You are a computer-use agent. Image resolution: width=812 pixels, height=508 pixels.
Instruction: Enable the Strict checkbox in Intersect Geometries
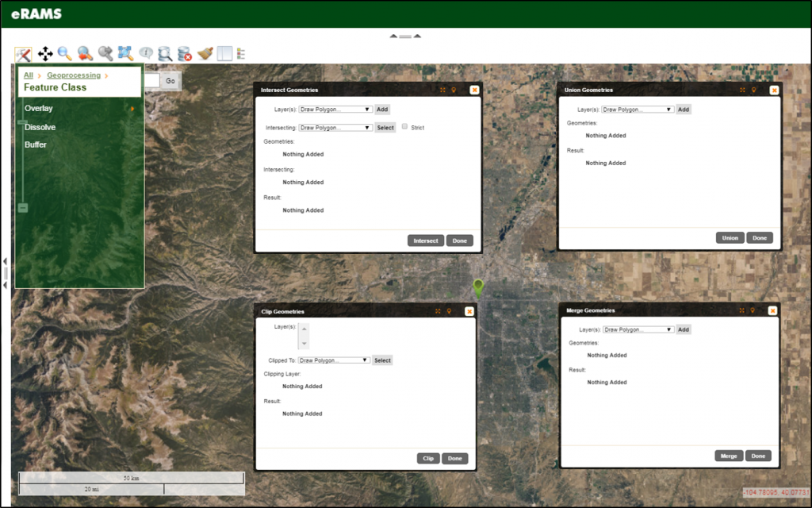pos(405,127)
